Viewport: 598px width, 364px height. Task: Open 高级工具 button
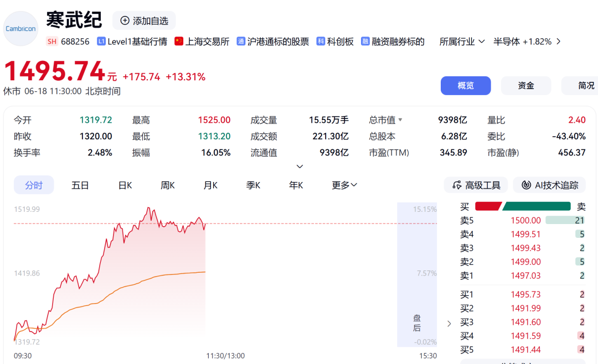[476, 185]
